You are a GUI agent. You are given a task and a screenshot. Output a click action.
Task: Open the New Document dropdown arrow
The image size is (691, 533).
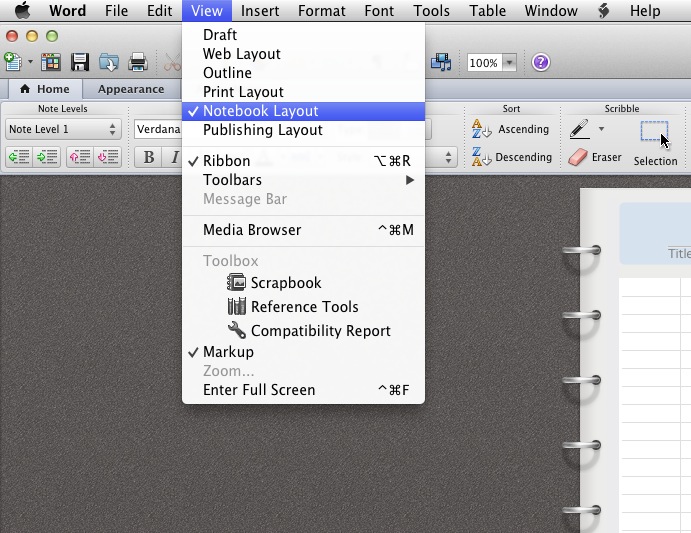[x=30, y=62]
